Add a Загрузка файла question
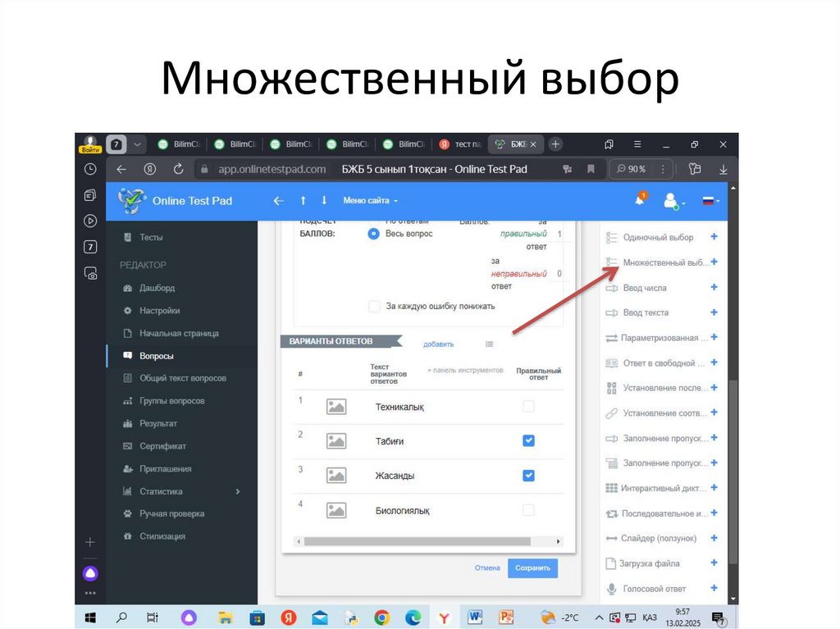 click(714, 563)
